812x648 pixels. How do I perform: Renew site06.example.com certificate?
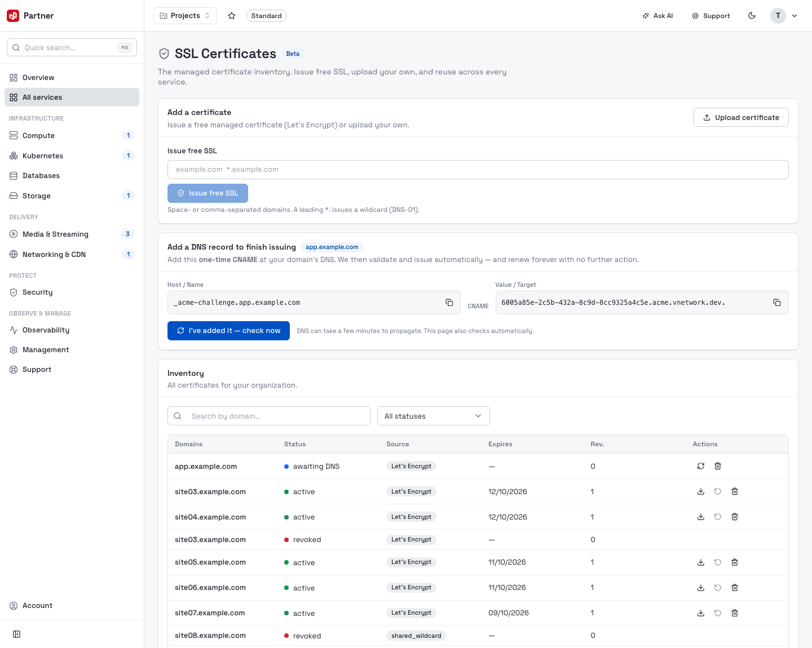718,588
